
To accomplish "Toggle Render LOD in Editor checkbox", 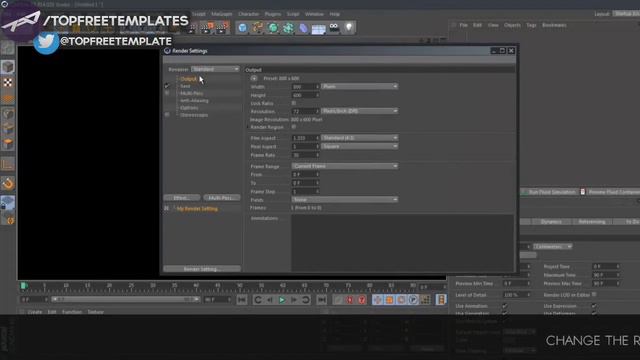I will click(x=594, y=295).
